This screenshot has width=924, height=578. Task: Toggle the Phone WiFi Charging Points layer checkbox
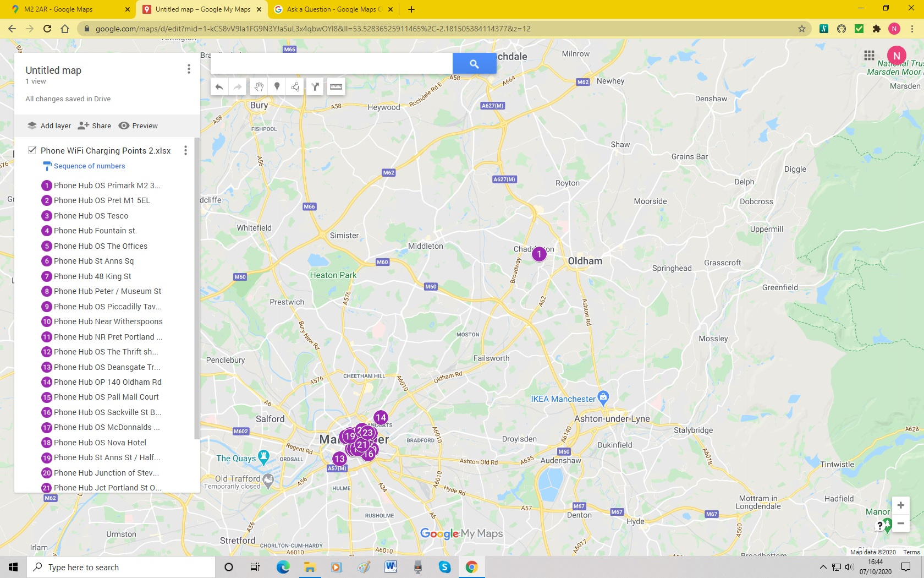(32, 150)
